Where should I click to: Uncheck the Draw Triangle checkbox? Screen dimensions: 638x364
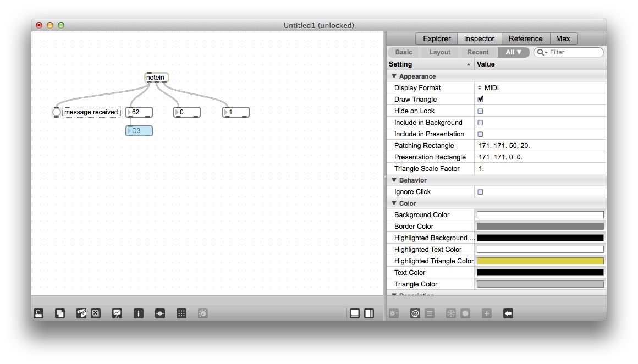tap(481, 99)
